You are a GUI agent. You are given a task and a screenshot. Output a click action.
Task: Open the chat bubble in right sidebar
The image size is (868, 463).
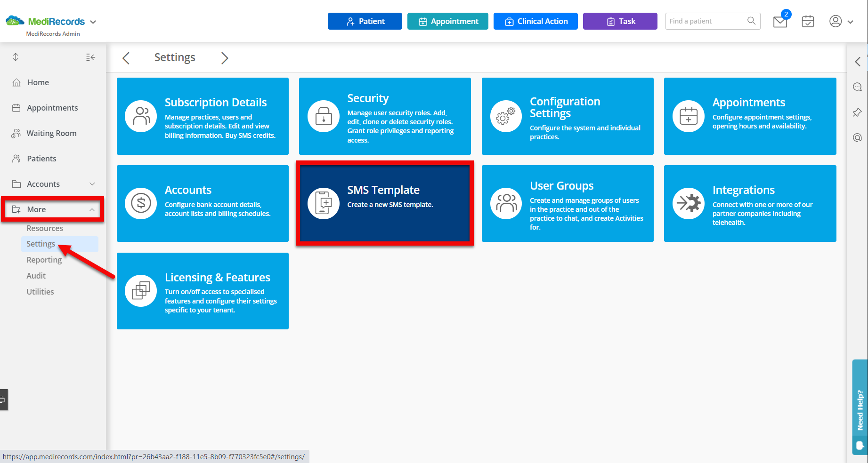point(857,87)
